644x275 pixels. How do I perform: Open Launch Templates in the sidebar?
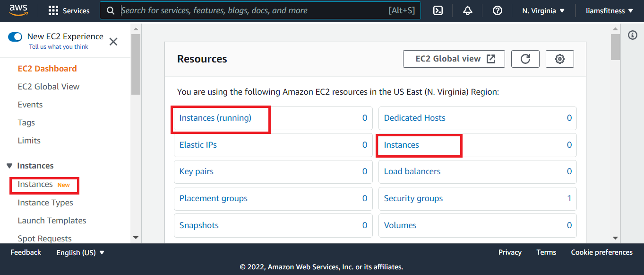click(52, 221)
